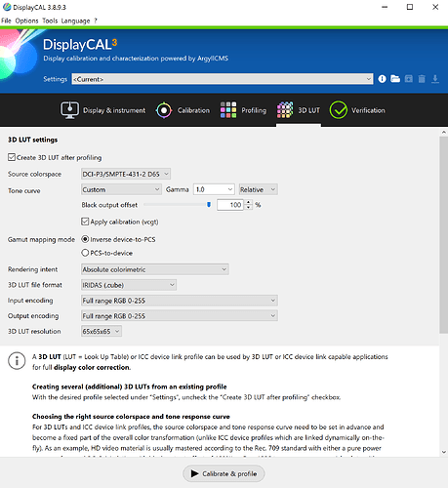The height and width of the screenshot is (488, 448).
Task: Open the Profiling tab grid icon
Action: pos(228,110)
